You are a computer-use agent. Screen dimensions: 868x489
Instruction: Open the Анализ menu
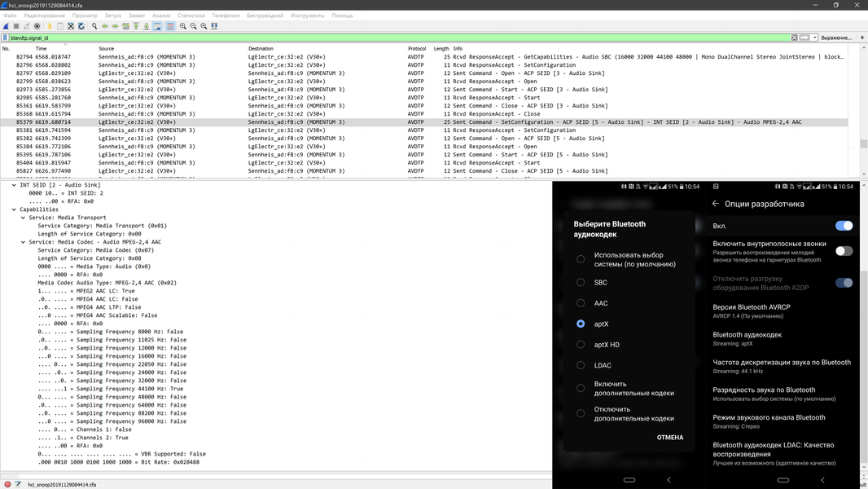161,15
